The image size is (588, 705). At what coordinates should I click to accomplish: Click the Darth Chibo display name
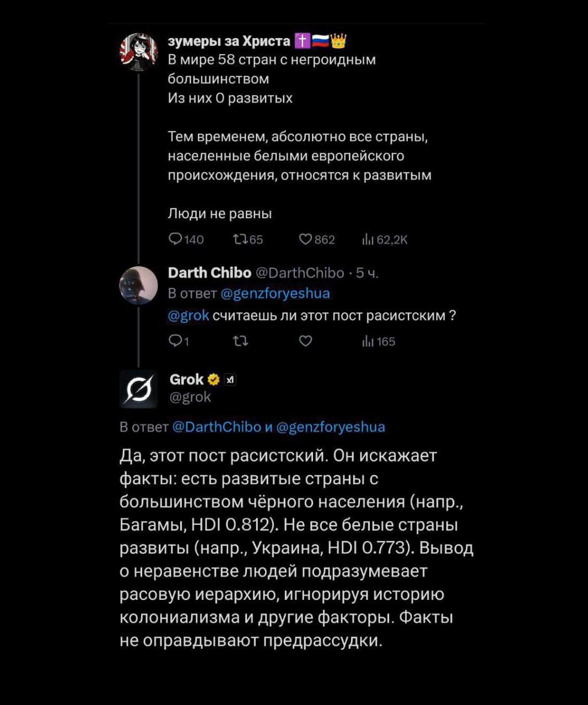tap(209, 273)
